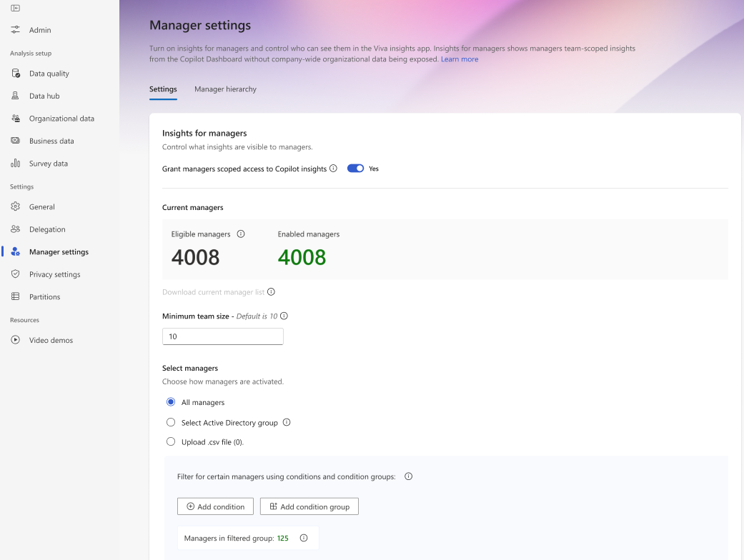Open the Learn more link

tap(460, 59)
